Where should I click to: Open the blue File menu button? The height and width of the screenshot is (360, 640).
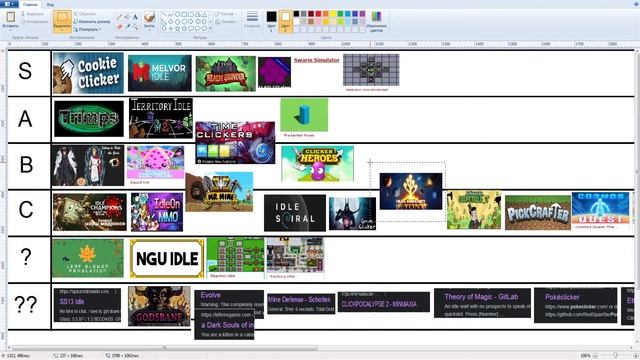(x=9, y=4)
